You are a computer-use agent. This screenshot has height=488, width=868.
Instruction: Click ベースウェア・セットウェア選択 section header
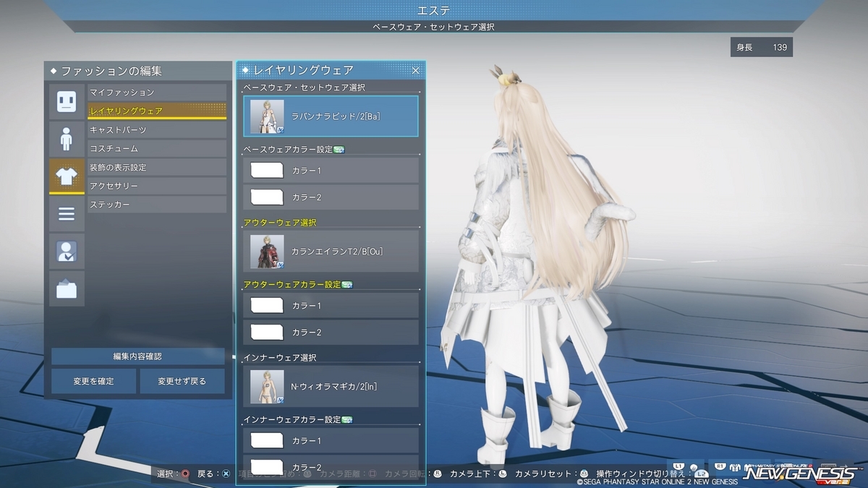[x=305, y=87]
